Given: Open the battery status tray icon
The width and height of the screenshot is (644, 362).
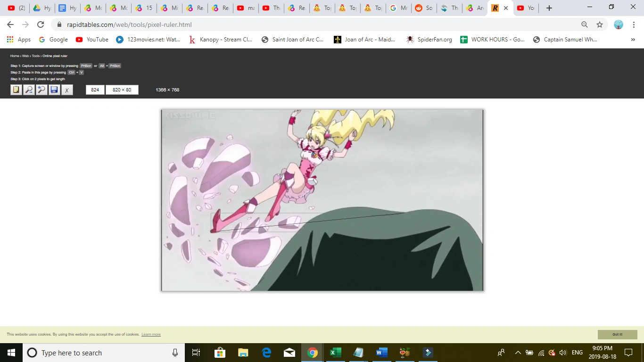Looking at the screenshot, I should coord(529,353).
